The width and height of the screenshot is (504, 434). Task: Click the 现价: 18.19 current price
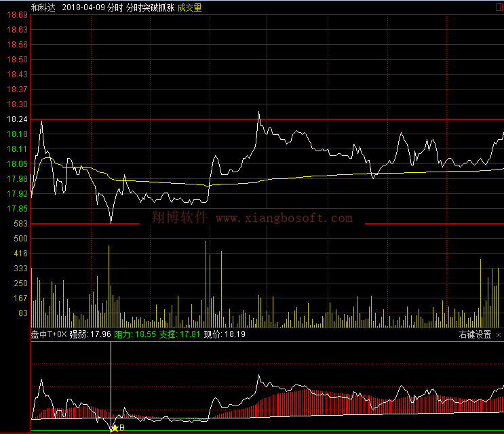pyautogui.click(x=225, y=334)
